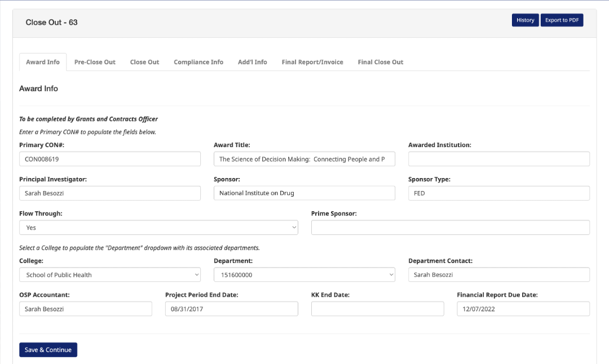
Task: Focus the Award Title field
Action: coord(304,159)
